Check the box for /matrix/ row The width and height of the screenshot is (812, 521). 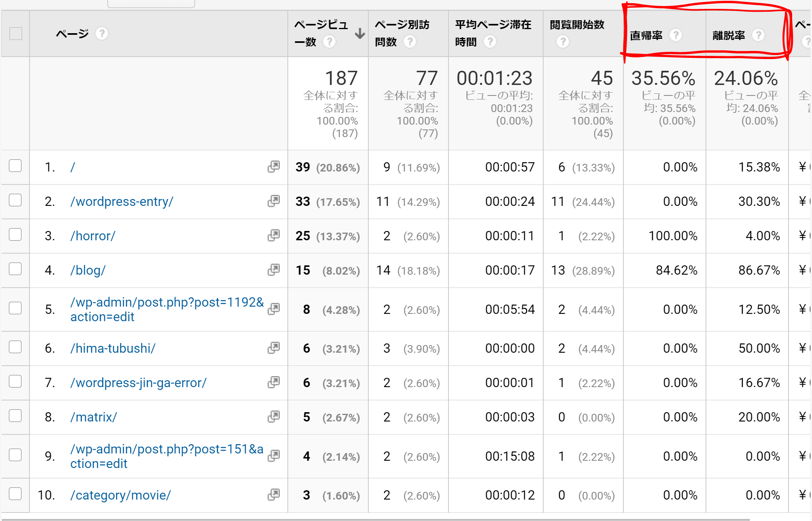(x=15, y=416)
